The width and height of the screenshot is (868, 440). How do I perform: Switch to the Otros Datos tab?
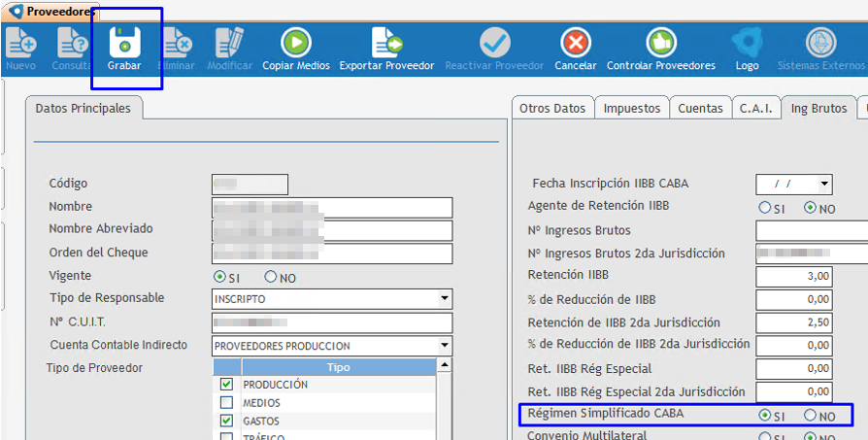[x=552, y=108]
